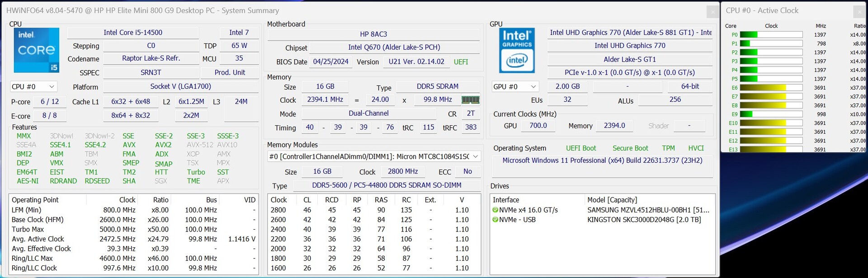
Task: Click the memory type 'DDR5 SDRAM'
Action: [x=437, y=86]
